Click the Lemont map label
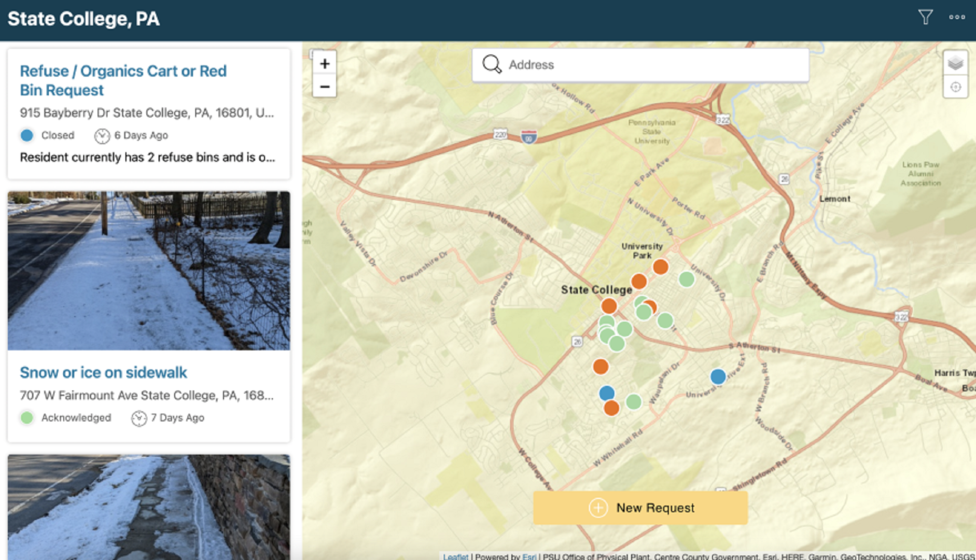This screenshot has height=560, width=976. pyautogui.click(x=834, y=199)
